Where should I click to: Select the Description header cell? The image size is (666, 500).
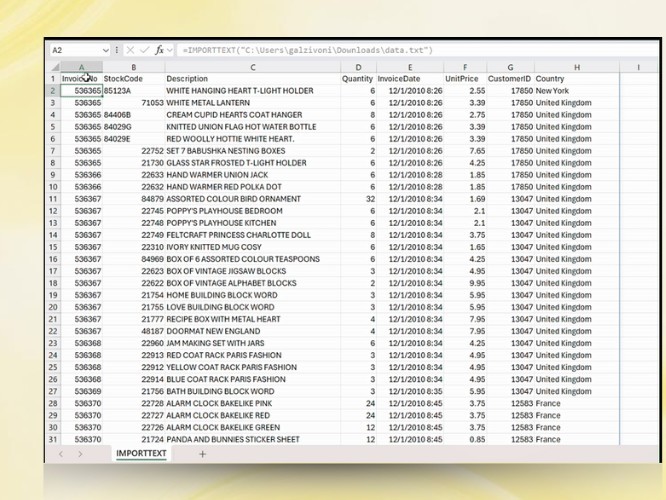188,79
